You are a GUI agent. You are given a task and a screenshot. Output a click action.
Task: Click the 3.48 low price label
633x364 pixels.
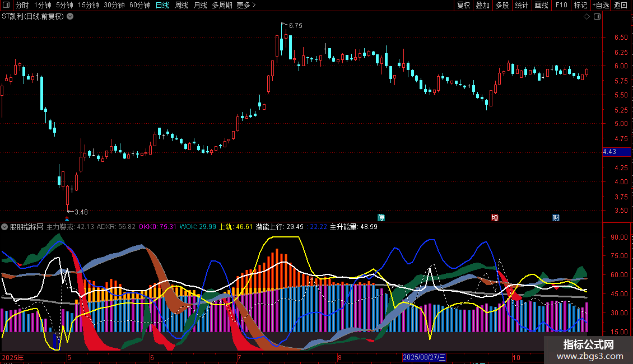click(81, 212)
